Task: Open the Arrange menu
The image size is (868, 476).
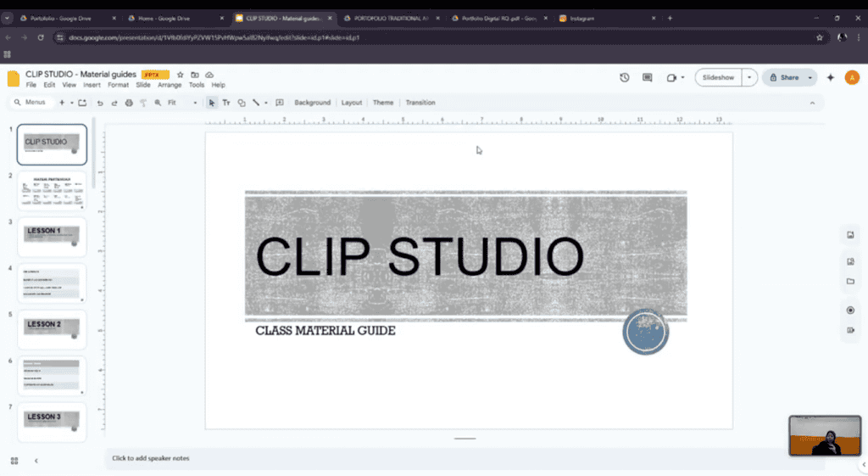Action: pyautogui.click(x=170, y=86)
